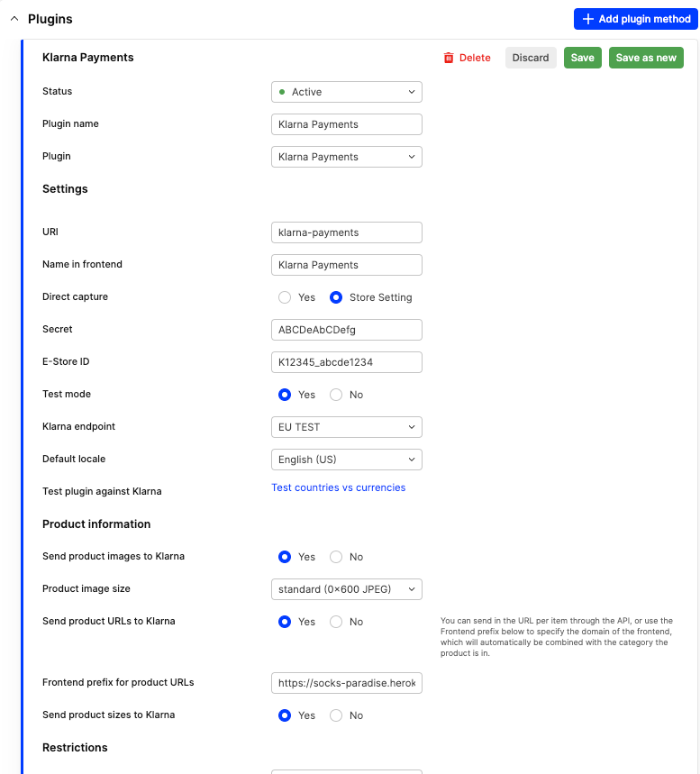Viewport: 700px width, 774px height.
Task: Select No for sending product sizes
Action: pos(336,715)
